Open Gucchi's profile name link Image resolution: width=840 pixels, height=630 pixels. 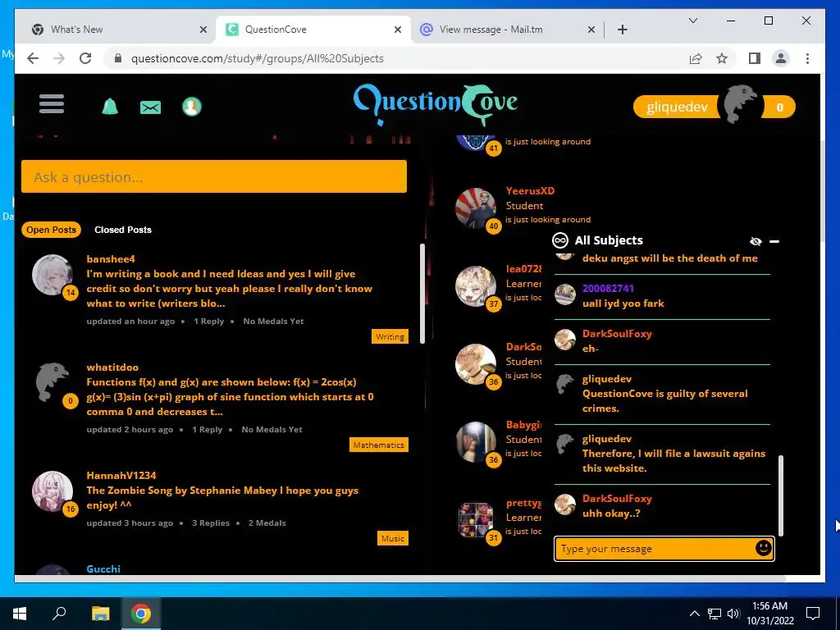pyautogui.click(x=103, y=569)
